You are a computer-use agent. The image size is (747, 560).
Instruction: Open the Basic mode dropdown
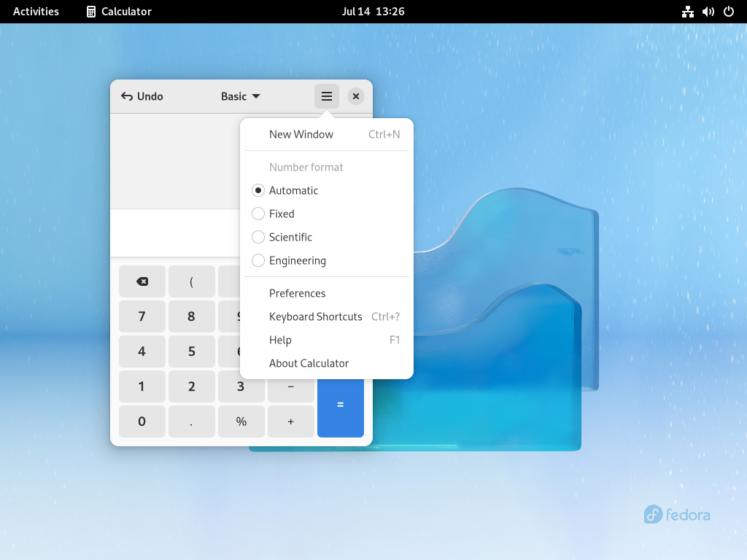pos(240,96)
